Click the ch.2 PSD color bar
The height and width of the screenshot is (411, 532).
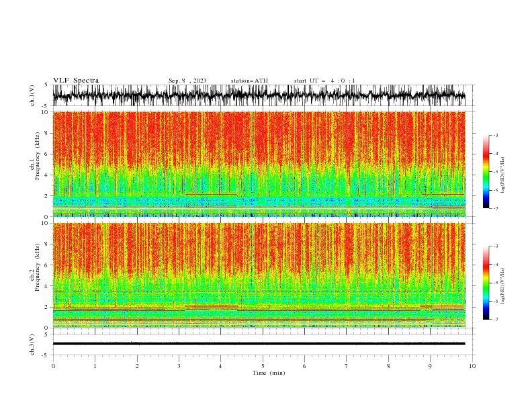click(486, 283)
